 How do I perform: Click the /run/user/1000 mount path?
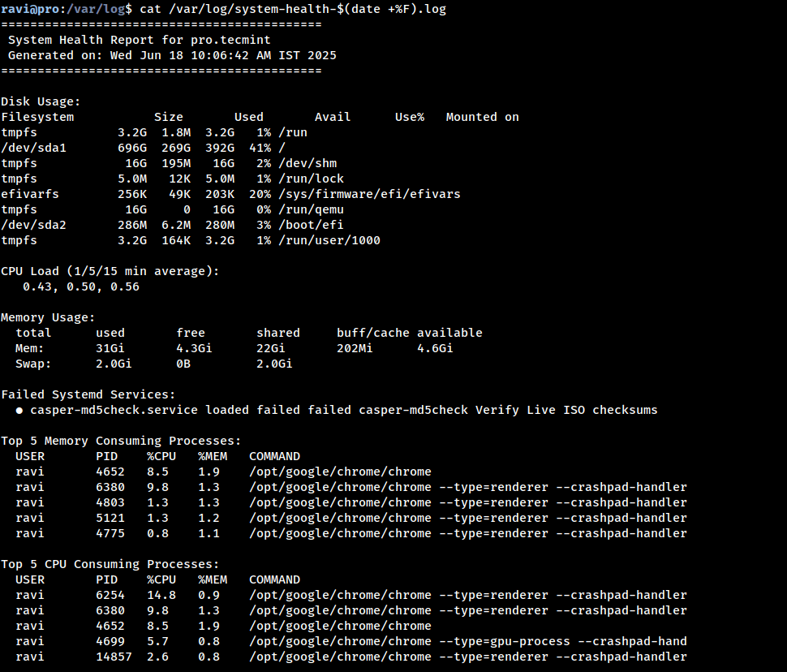[329, 240]
